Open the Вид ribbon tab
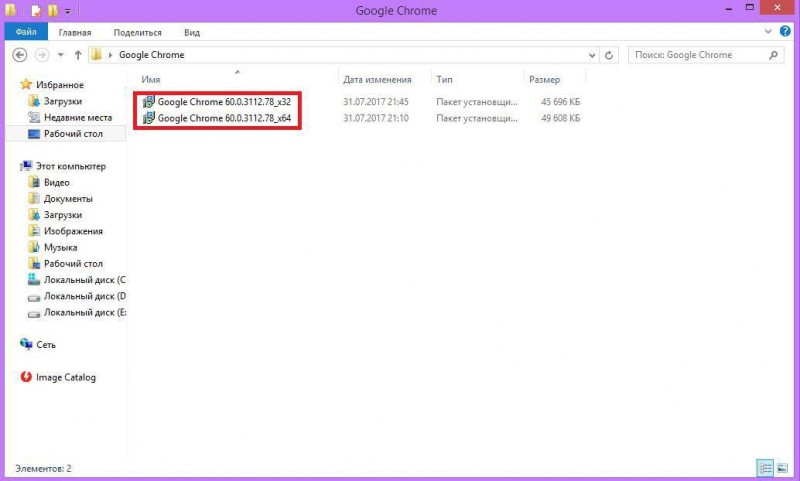The height and width of the screenshot is (481, 800). pyautogui.click(x=192, y=32)
